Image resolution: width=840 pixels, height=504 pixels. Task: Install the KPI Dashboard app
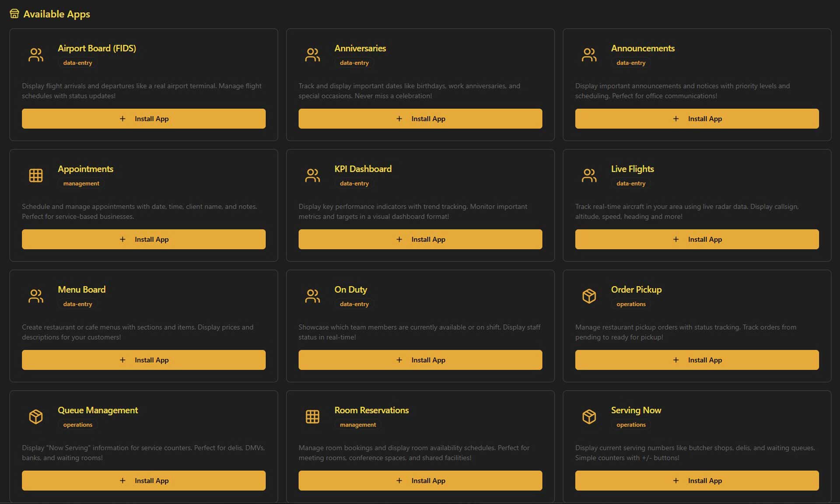pos(420,239)
